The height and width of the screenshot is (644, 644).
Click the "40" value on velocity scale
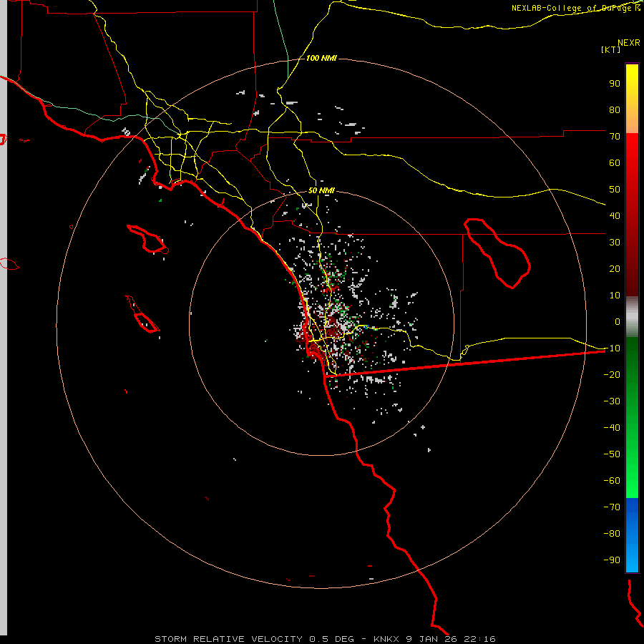click(x=615, y=215)
